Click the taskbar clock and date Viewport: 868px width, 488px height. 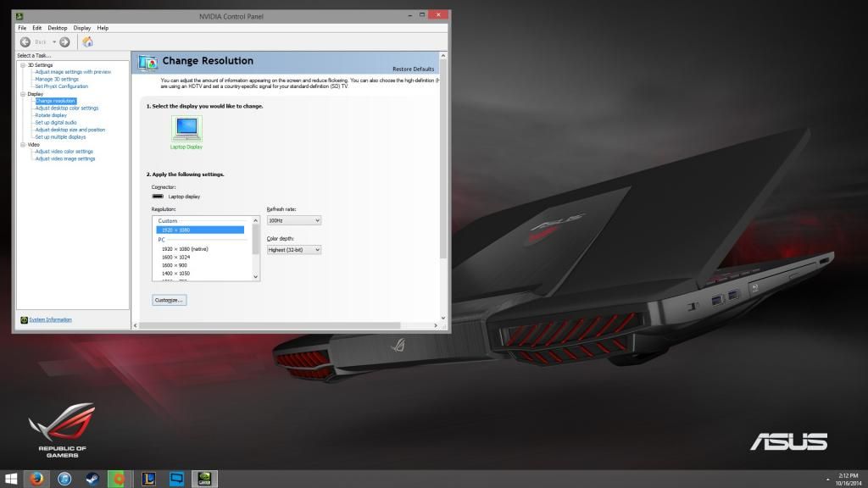point(848,480)
